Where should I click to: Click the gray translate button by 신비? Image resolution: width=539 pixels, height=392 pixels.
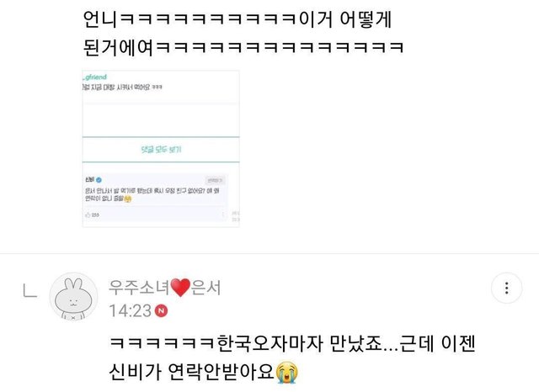[x=216, y=180]
